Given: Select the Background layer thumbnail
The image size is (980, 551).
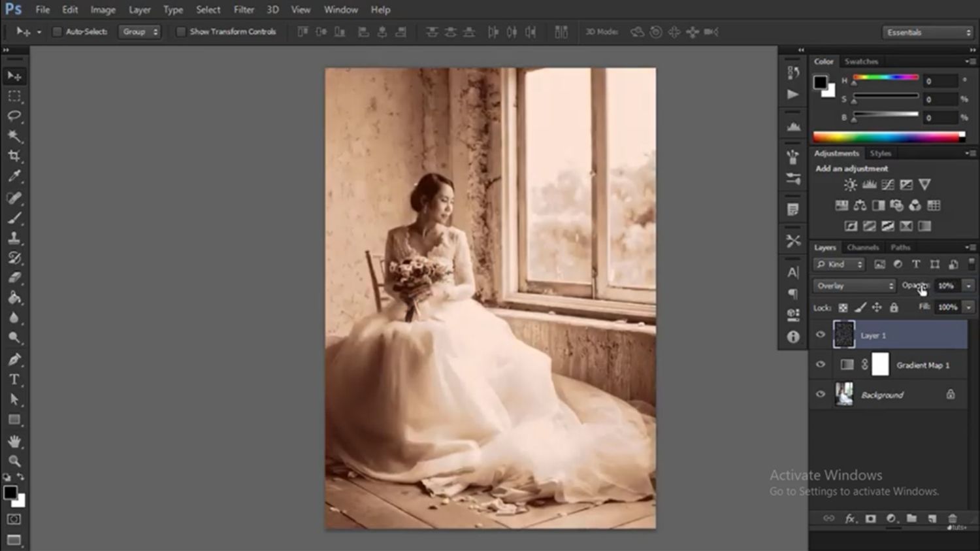Looking at the screenshot, I should click(844, 394).
